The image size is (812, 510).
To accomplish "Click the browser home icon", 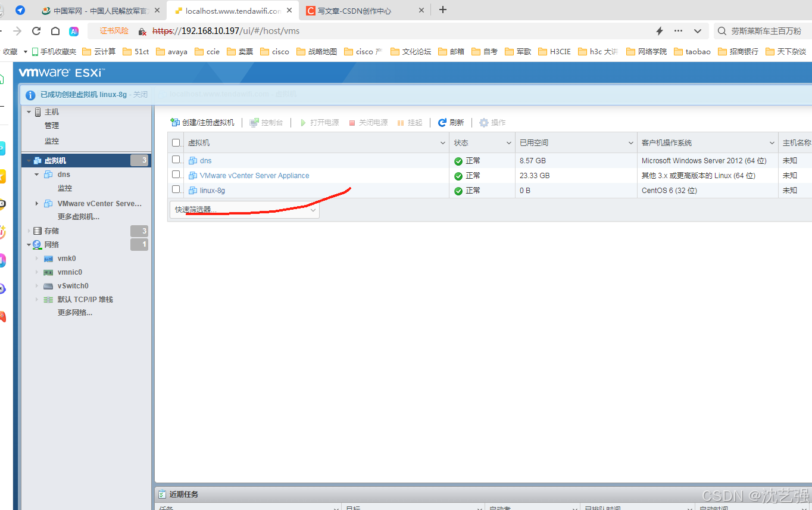I will pos(55,31).
